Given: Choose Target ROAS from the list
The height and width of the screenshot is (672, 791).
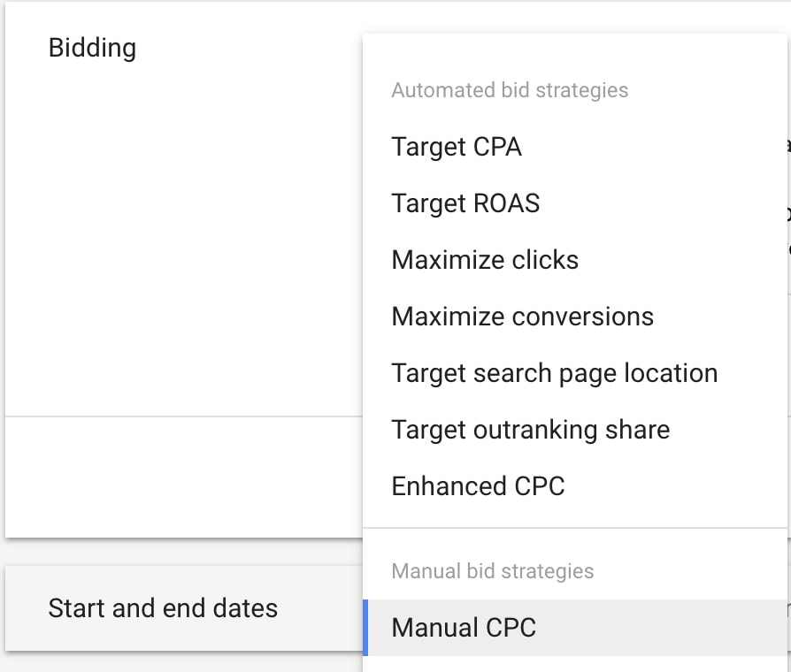Looking at the screenshot, I should click(465, 203).
